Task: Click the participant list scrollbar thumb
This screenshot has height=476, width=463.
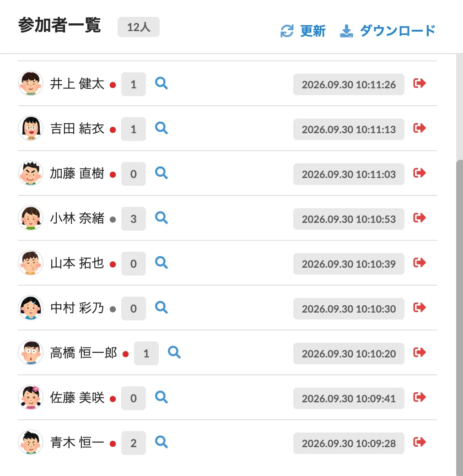Action: pyautogui.click(x=460, y=318)
